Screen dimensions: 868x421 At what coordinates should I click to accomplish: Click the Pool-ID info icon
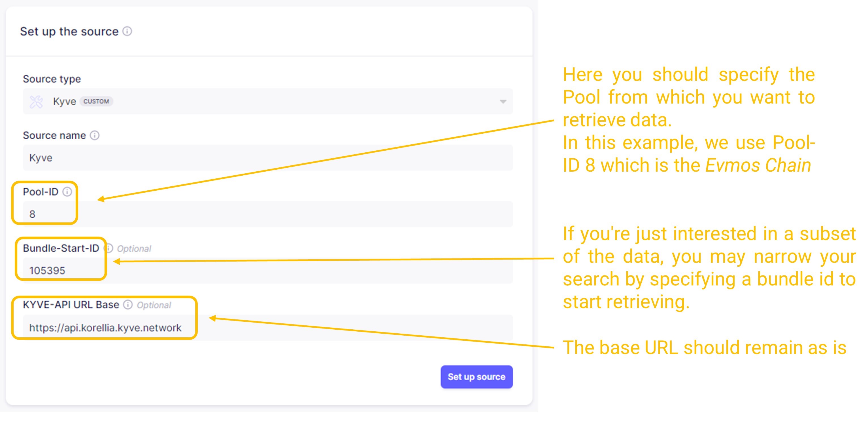point(67,192)
